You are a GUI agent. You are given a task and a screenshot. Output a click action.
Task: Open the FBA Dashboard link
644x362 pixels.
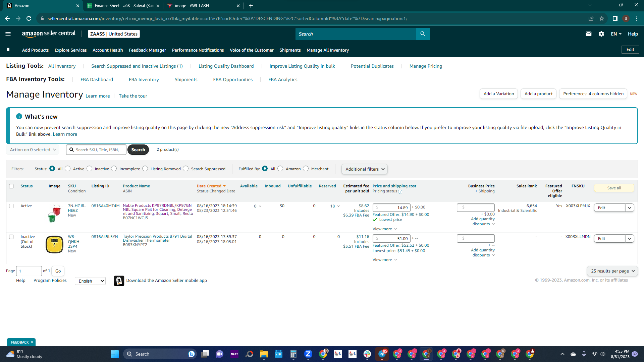tap(97, 79)
